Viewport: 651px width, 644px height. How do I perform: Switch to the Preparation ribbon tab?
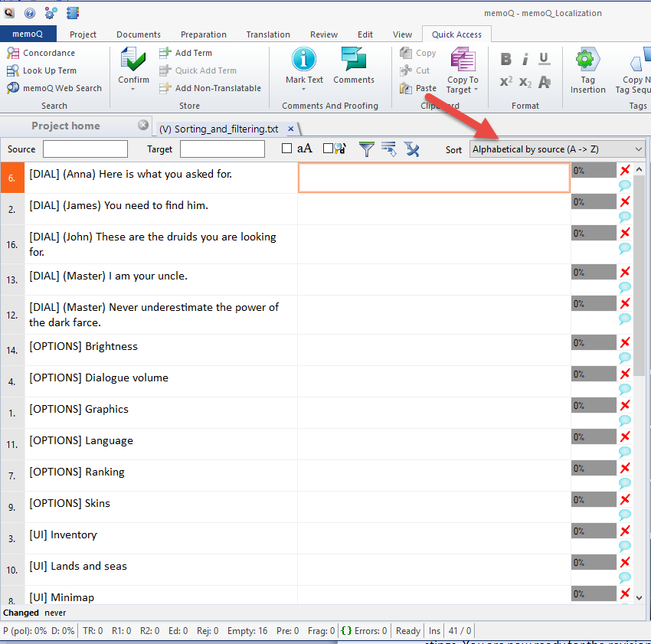pos(204,34)
